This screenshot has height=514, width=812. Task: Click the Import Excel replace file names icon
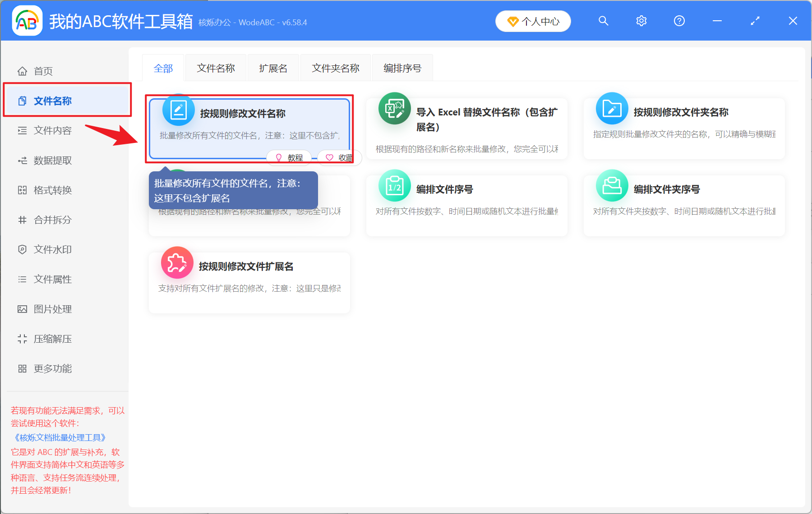[394, 109]
